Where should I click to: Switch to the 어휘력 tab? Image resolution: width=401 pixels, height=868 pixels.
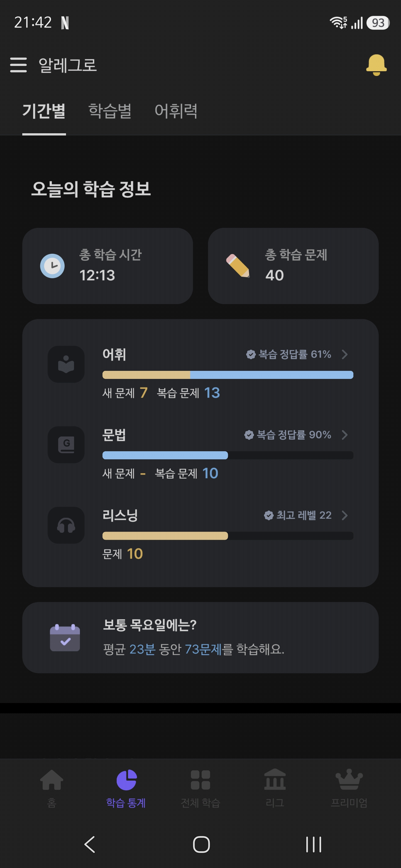pyautogui.click(x=176, y=111)
